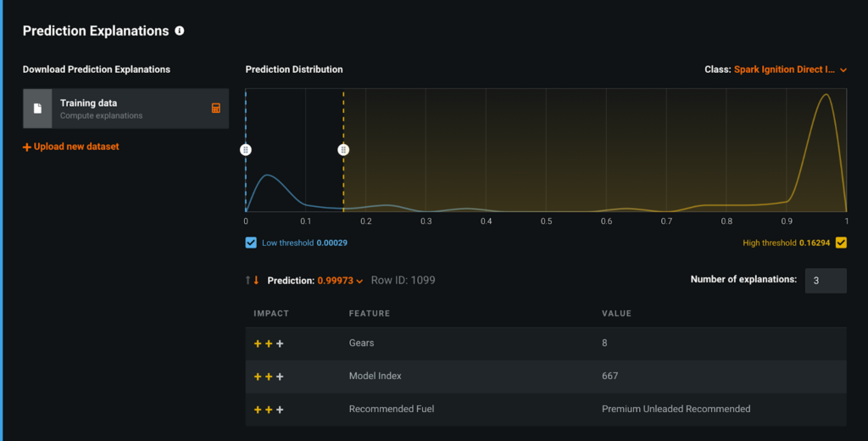
Task: Click the IMPACT column header
Action: point(271,314)
